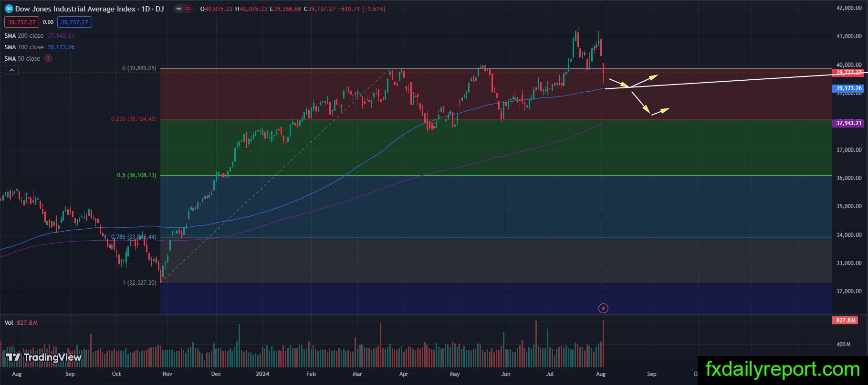Click the low price value L39,358.68
This screenshot has width=868, height=385.
(285, 9)
